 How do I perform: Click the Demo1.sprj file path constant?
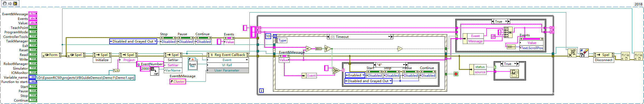click(x=85, y=78)
